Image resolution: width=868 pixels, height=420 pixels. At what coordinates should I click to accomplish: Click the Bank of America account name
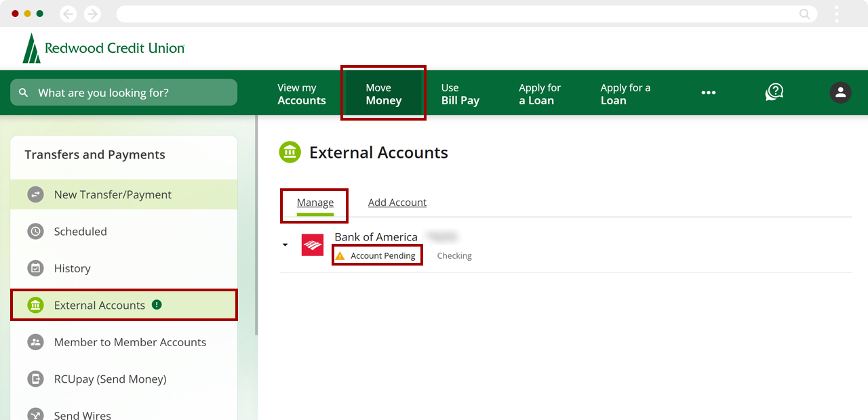click(x=376, y=237)
